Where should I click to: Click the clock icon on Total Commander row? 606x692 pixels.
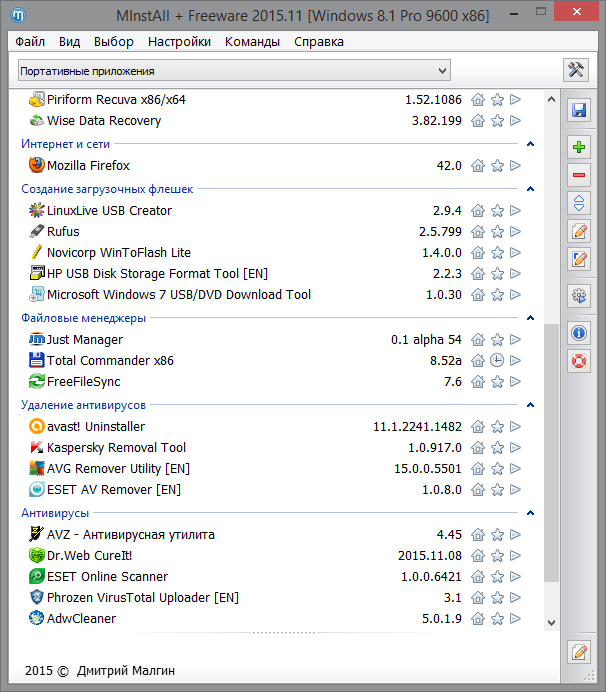click(497, 361)
